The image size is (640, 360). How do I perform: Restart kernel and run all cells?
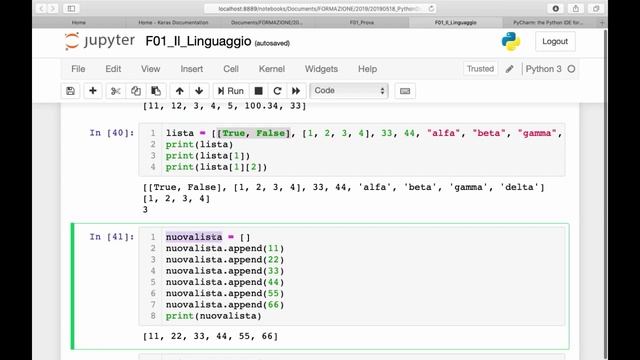point(296,91)
